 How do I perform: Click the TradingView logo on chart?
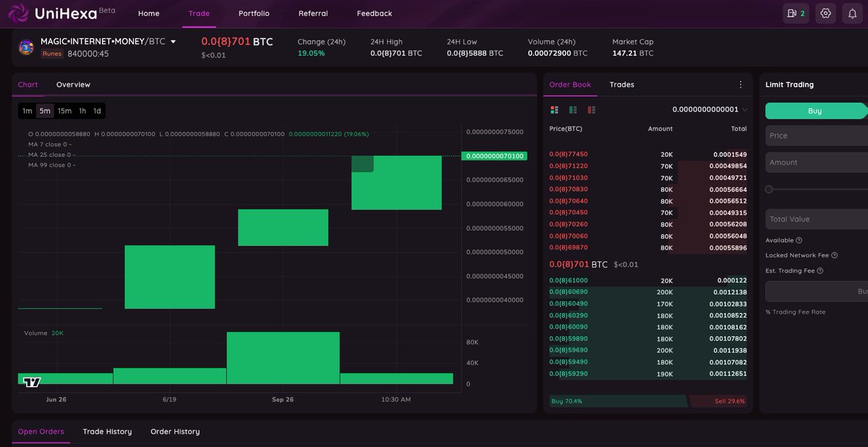[x=31, y=380]
